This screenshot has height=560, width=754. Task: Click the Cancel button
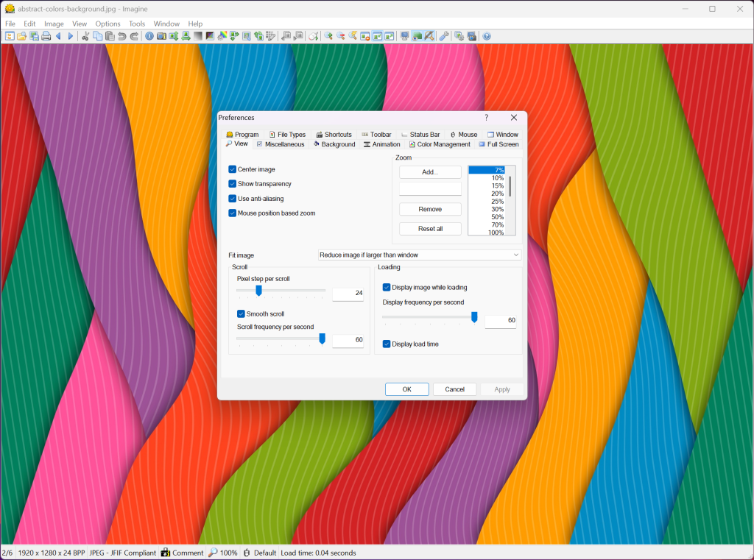pos(454,389)
